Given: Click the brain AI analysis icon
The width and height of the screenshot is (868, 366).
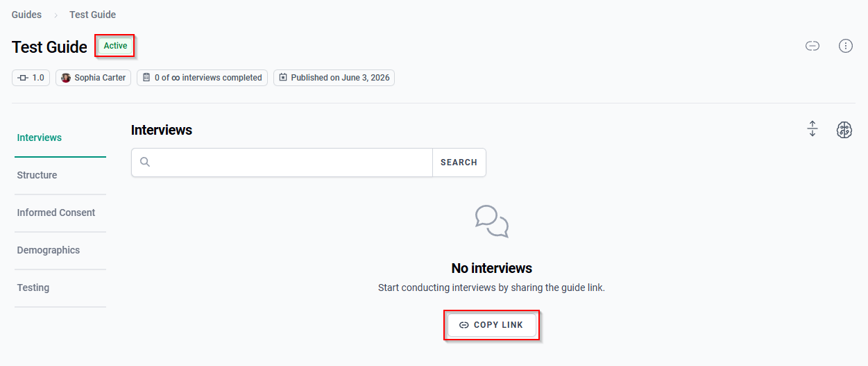Looking at the screenshot, I should [844, 129].
